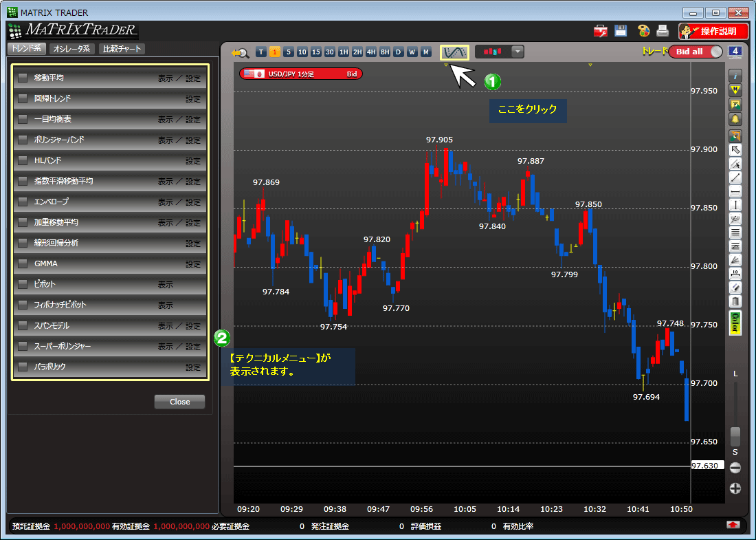Image resolution: width=756 pixels, height=540 pixels.
Task: Open 設定 for GMMA
Action: [x=193, y=264]
